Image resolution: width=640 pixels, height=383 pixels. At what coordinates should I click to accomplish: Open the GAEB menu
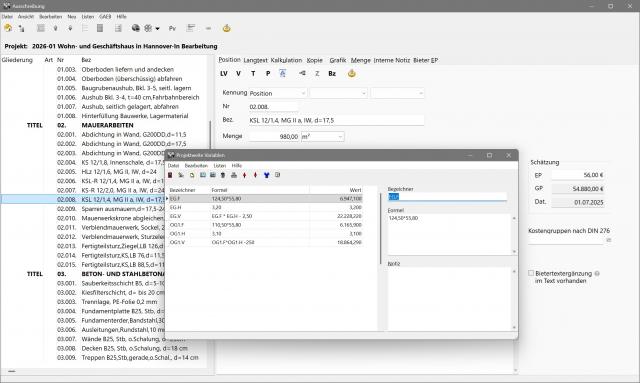click(105, 17)
